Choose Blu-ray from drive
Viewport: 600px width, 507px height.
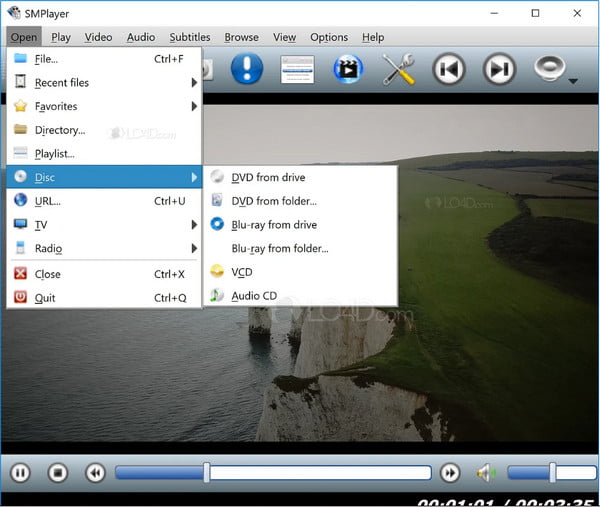click(x=300, y=225)
